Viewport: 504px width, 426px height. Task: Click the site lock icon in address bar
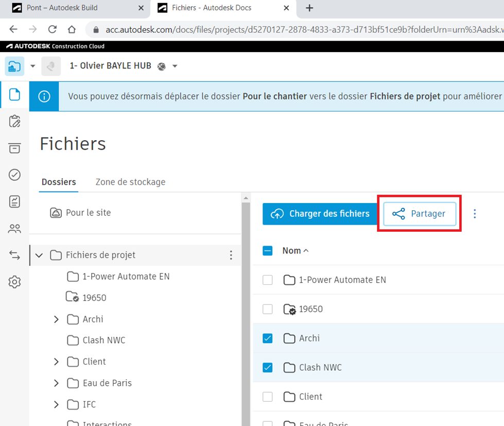click(95, 30)
